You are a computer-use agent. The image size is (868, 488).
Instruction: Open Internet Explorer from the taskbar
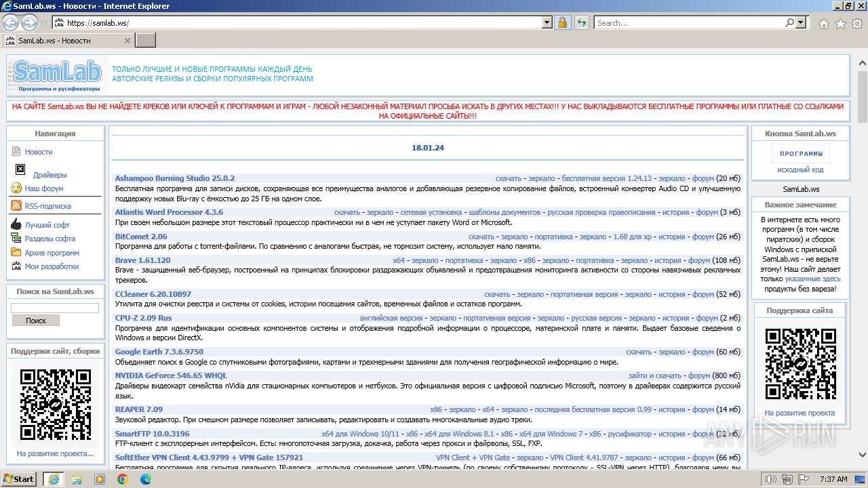[54, 479]
